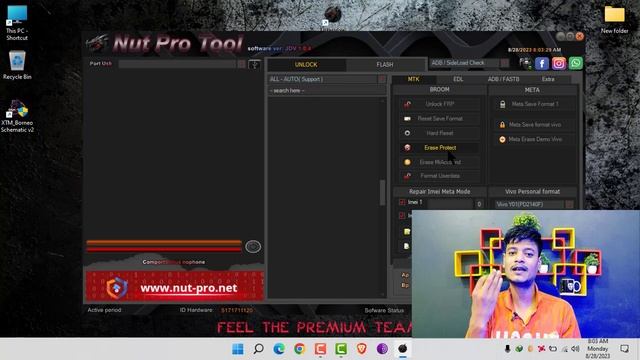Viewport: 640px width, 360px height.
Task: Expand the Vivo Y01(PD2140F) model dropdown
Action: pyautogui.click(x=569, y=204)
